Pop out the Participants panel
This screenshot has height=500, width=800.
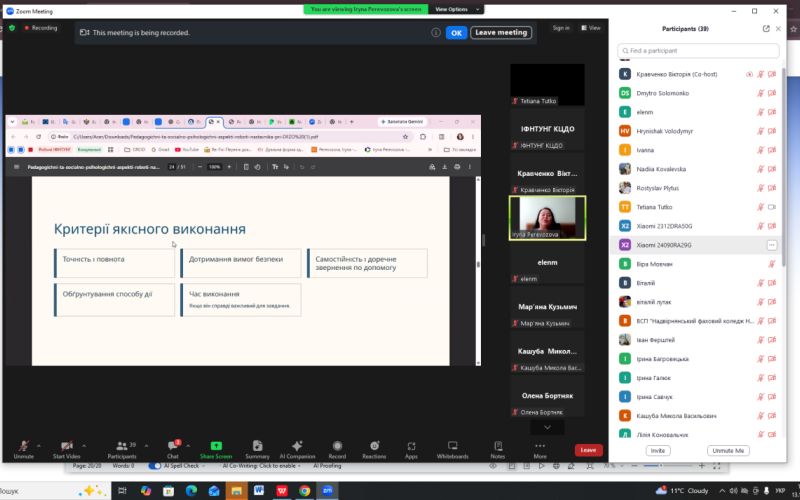click(x=766, y=29)
